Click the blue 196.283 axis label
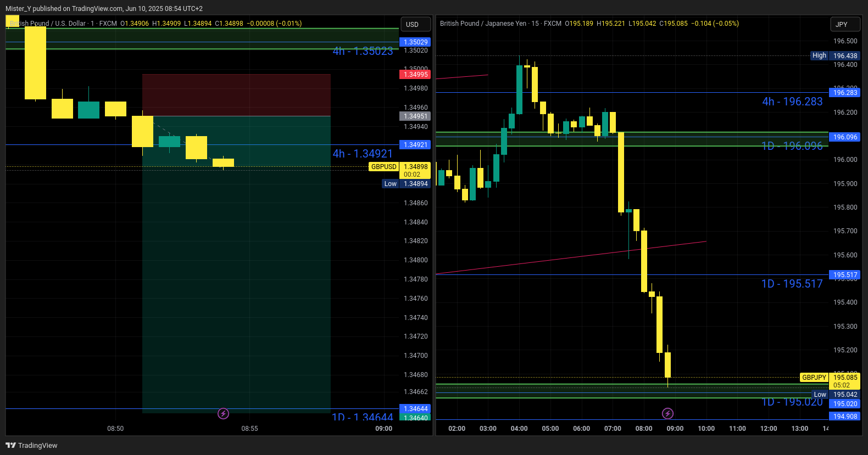The width and height of the screenshot is (868, 455). [x=845, y=93]
